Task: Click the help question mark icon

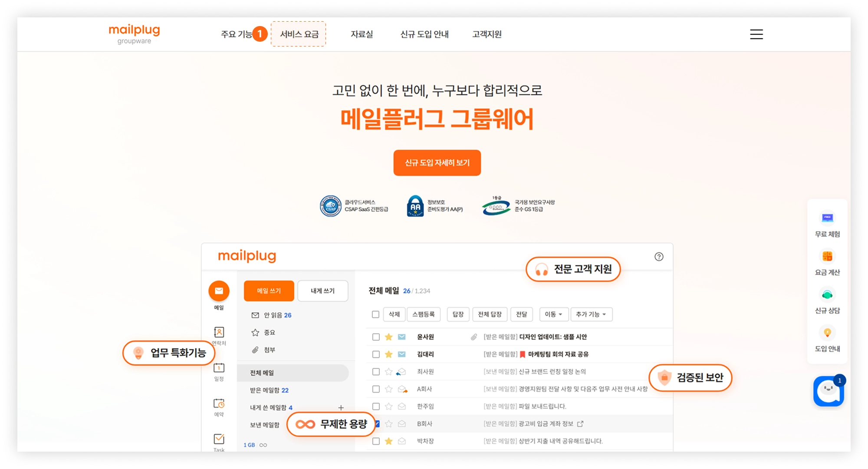Action: 659,257
